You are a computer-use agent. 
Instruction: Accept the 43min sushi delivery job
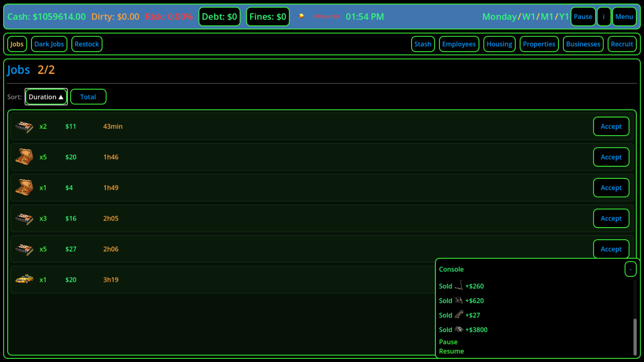coord(611,126)
